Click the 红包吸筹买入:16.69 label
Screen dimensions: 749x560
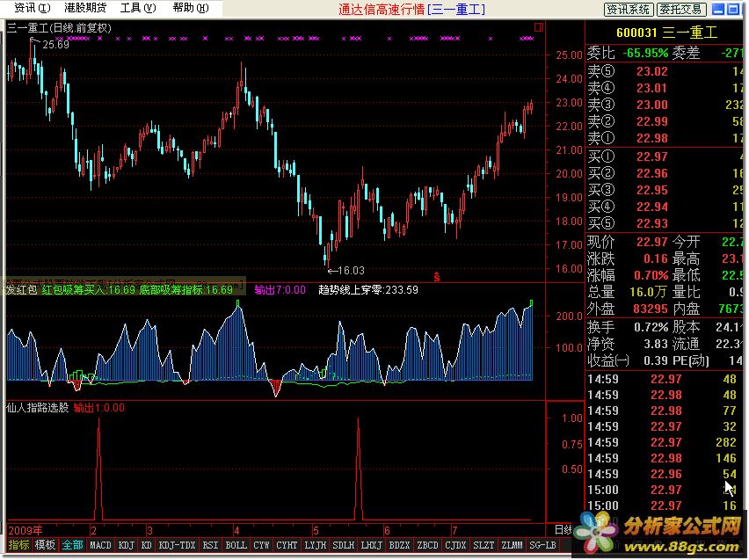[89, 289]
